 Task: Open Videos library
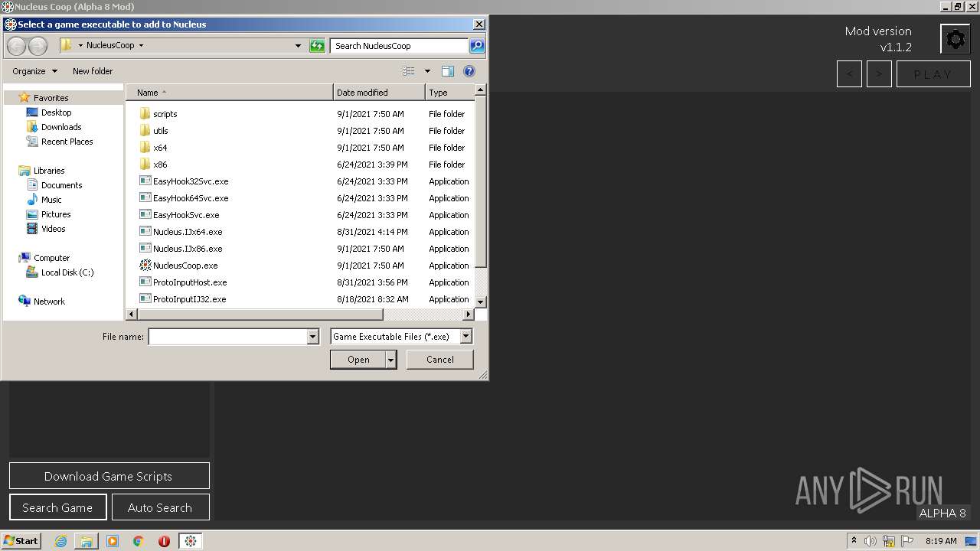[x=53, y=229]
